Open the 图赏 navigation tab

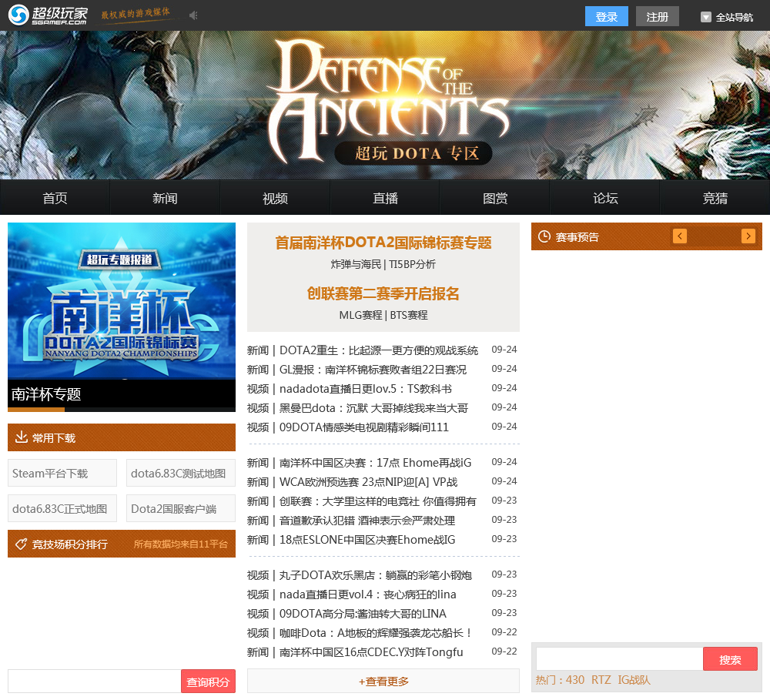coord(495,198)
